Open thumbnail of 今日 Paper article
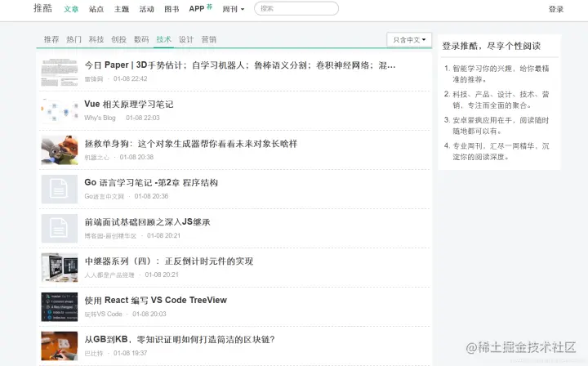 tap(60, 72)
